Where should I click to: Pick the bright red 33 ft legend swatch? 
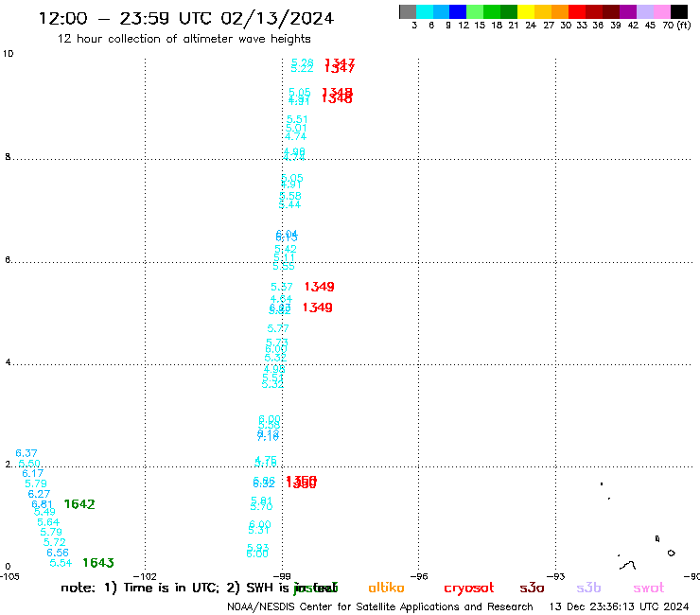pos(577,11)
